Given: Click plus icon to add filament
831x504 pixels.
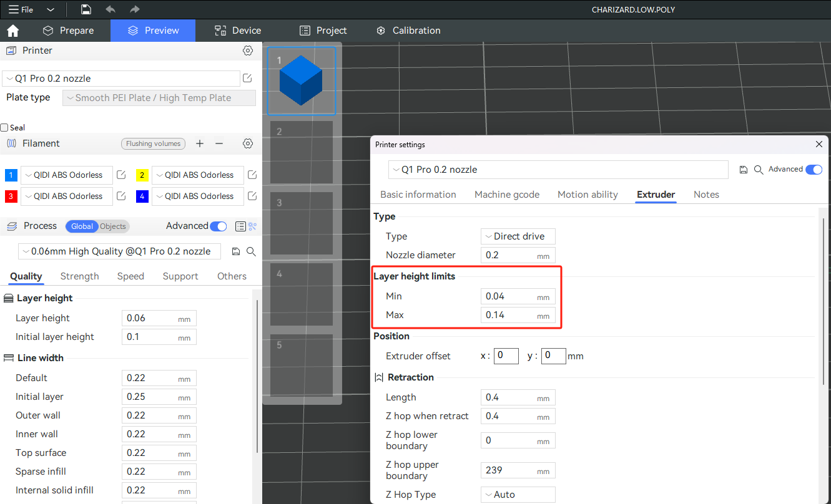Looking at the screenshot, I should pyautogui.click(x=200, y=143).
